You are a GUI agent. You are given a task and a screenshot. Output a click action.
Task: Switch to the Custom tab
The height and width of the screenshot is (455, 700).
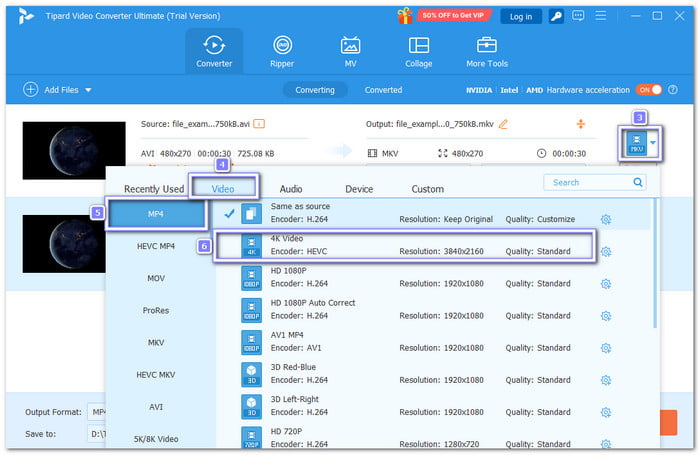tap(427, 189)
